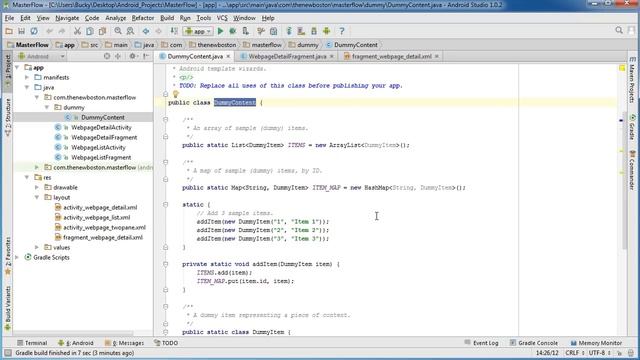
Task: Open the app run configuration dropdown
Action: [x=198, y=31]
